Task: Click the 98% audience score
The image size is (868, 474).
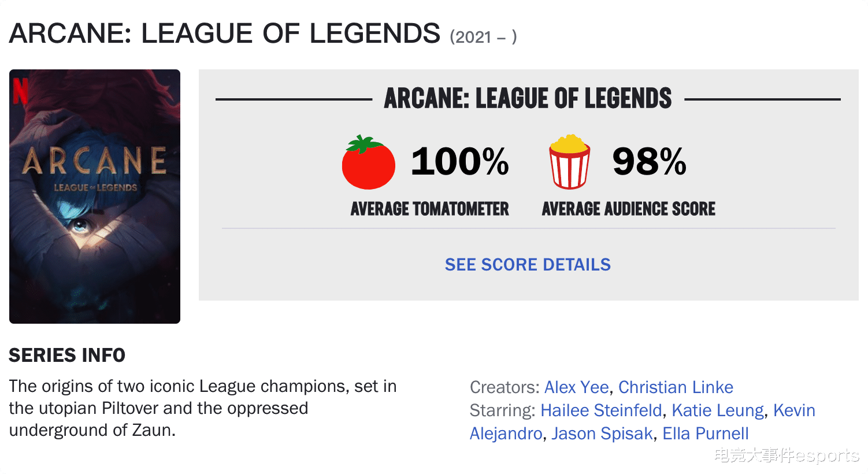Action: pyautogui.click(x=650, y=161)
